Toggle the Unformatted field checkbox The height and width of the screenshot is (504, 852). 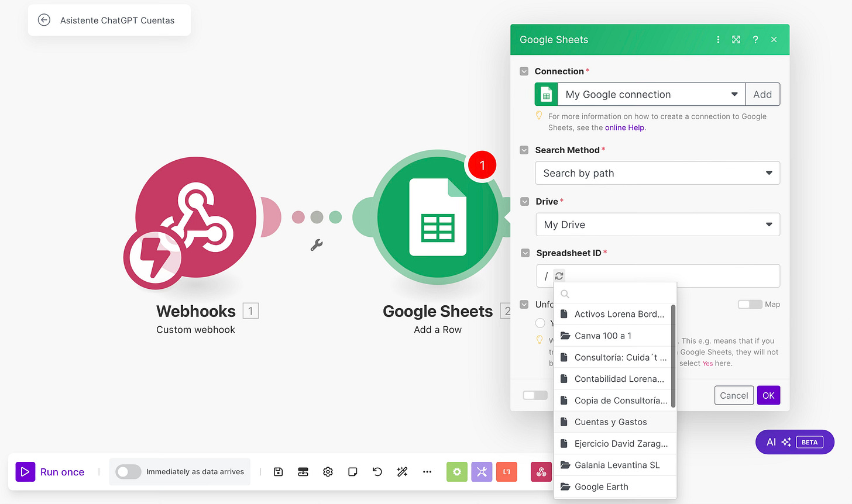click(x=524, y=305)
